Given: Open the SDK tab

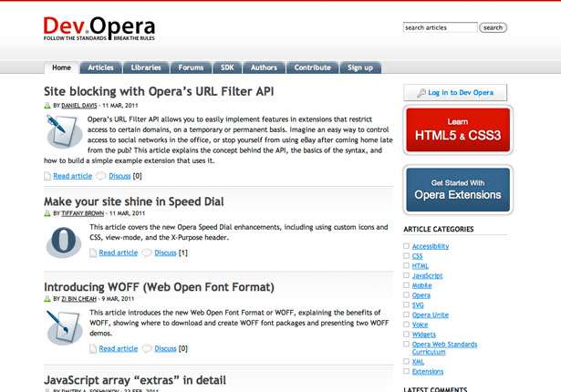Looking at the screenshot, I should click(227, 67).
